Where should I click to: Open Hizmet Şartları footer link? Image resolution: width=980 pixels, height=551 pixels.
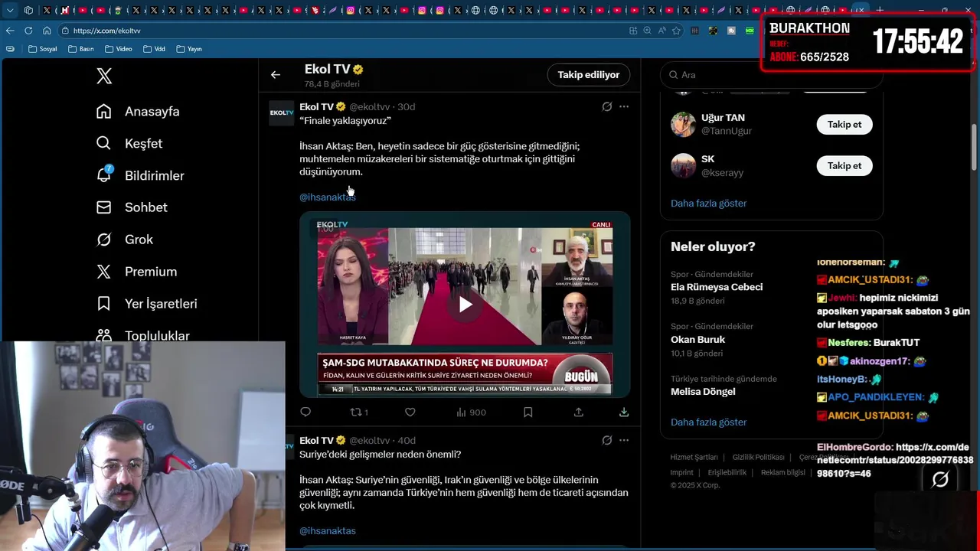[694, 458]
